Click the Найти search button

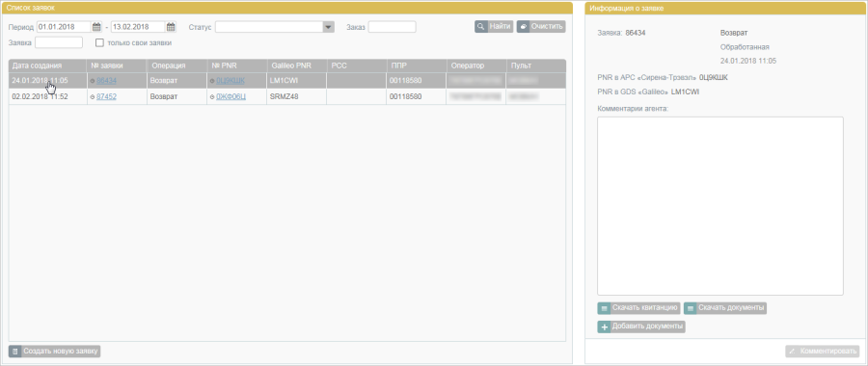click(x=494, y=27)
